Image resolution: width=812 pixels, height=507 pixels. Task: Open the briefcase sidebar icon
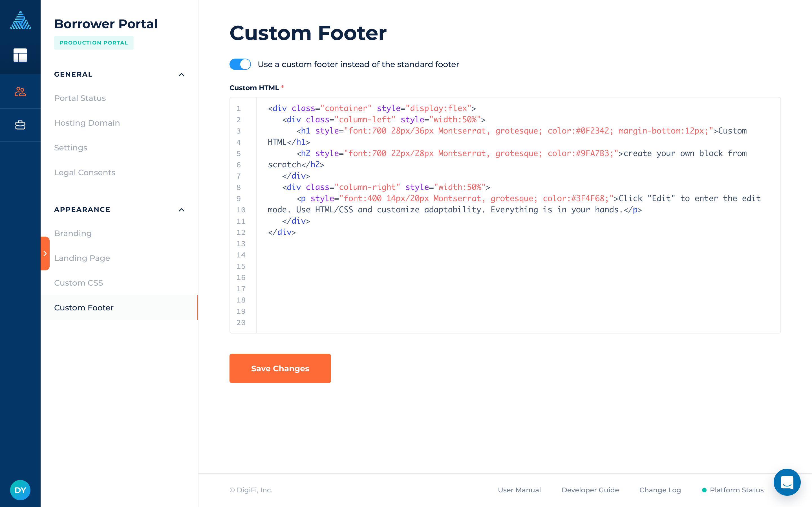20,125
